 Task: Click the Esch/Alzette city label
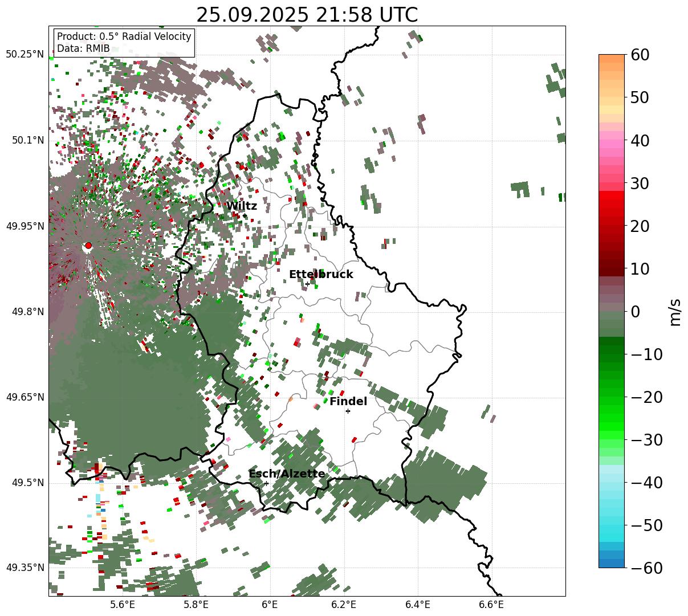click(287, 474)
